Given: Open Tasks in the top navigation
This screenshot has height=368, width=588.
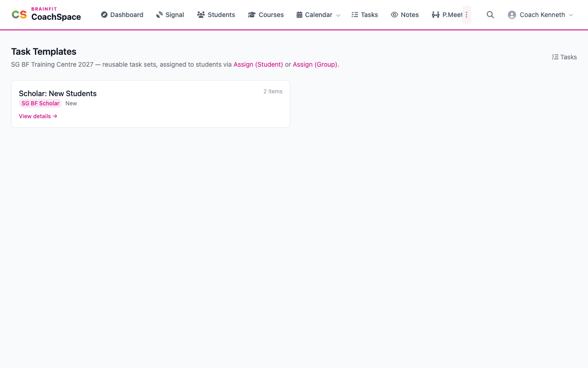Looking at the screenshot, I should (x=365, y=15).
